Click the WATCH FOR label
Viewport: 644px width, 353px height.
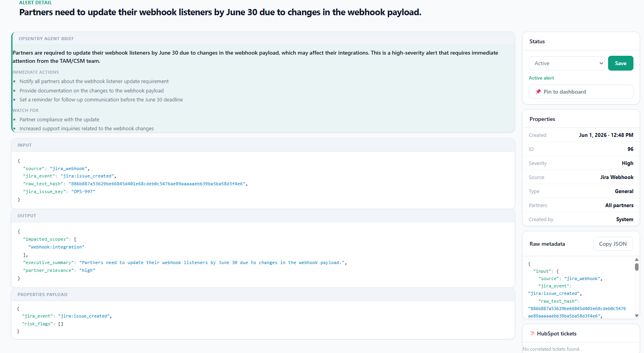pyautogui.click(x=25, y=110)
